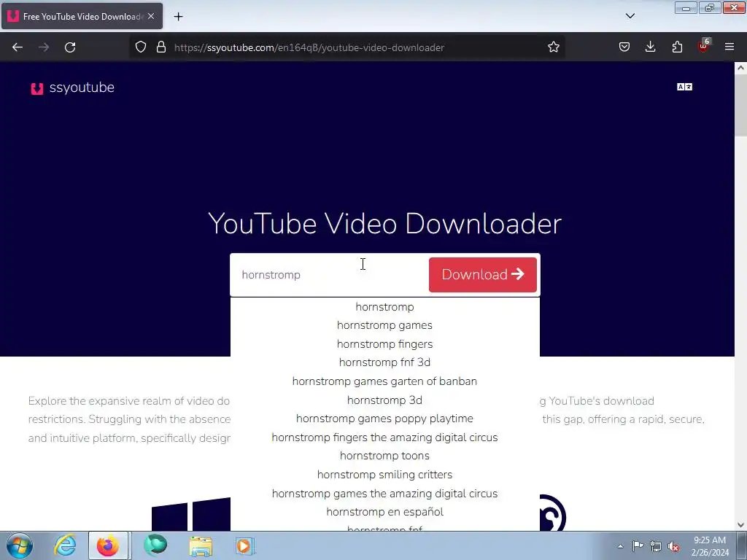Open the tracking protection shield icon
The height and width of the screenshot is (560, 747).
tap(141, 47)
